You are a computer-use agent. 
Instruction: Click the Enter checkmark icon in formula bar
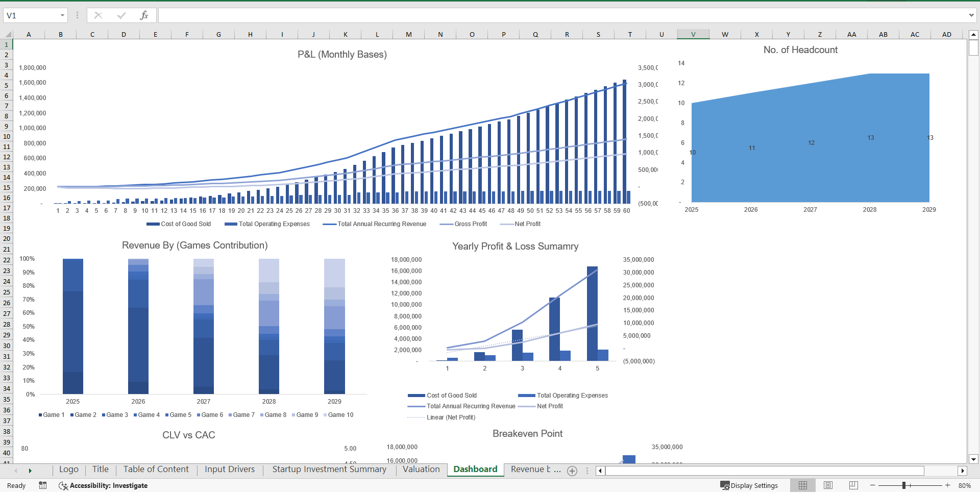[x=121, y=15]
